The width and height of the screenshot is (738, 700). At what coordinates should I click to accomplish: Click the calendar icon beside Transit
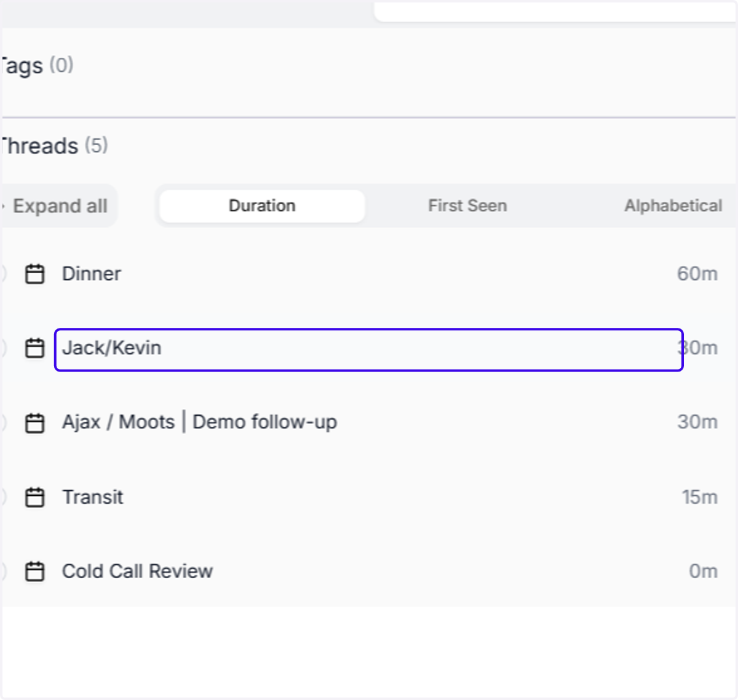(34, 497)
